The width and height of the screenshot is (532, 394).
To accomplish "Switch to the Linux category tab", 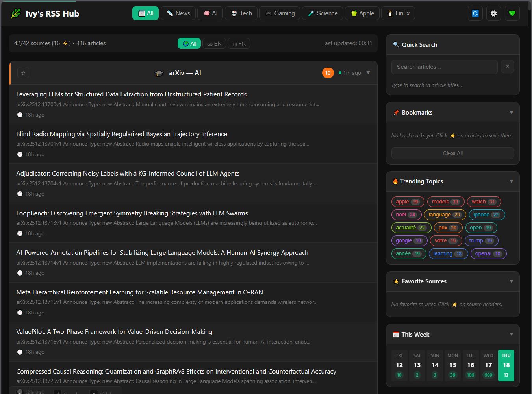I will point(399,13).
